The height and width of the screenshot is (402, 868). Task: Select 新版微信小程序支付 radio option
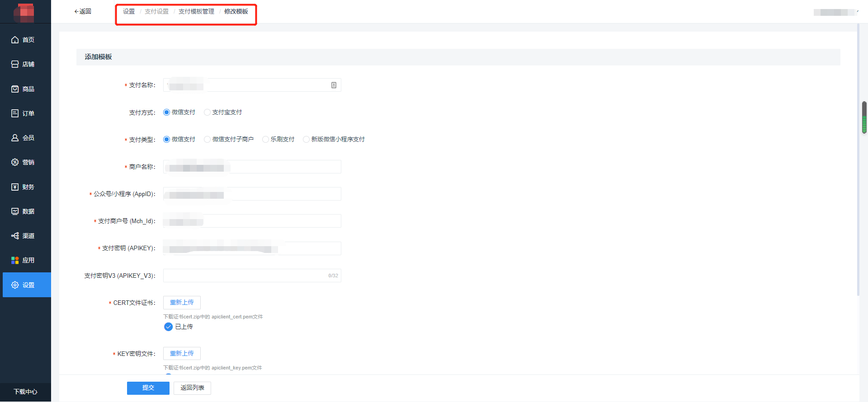pyautogui.click(x=307, y=140)
